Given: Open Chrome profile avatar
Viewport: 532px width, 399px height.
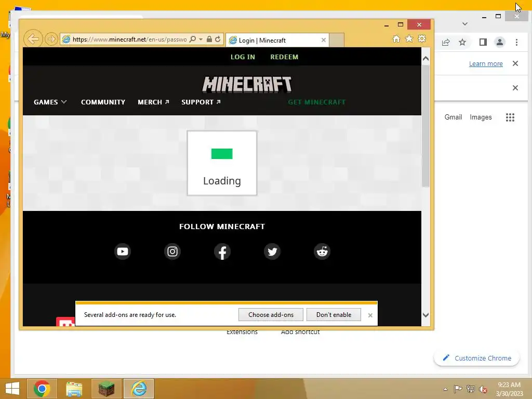Looking at the screenshot, I should tap(500, 42).
